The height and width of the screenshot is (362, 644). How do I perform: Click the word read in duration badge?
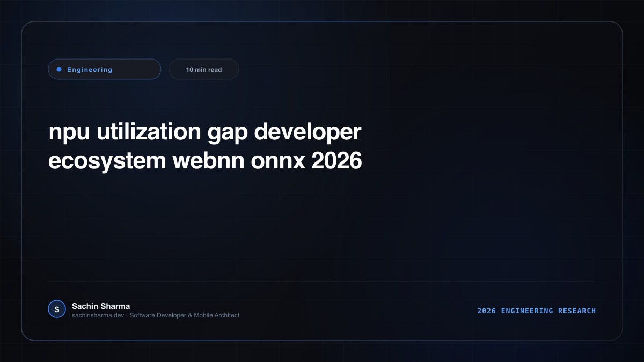click(x=215, y=70)
